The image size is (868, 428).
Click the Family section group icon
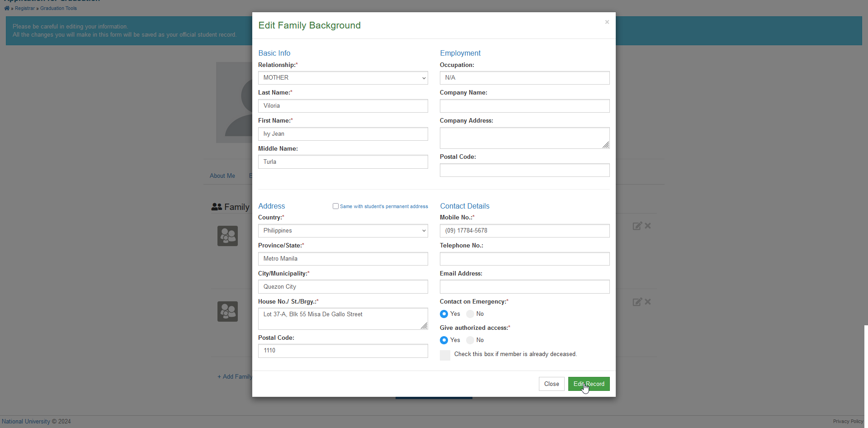point(217,207)
